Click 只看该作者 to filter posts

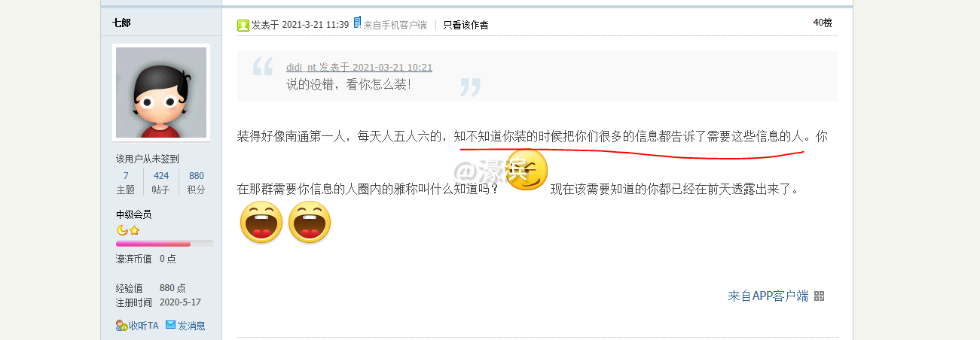(x=466, y=25)
